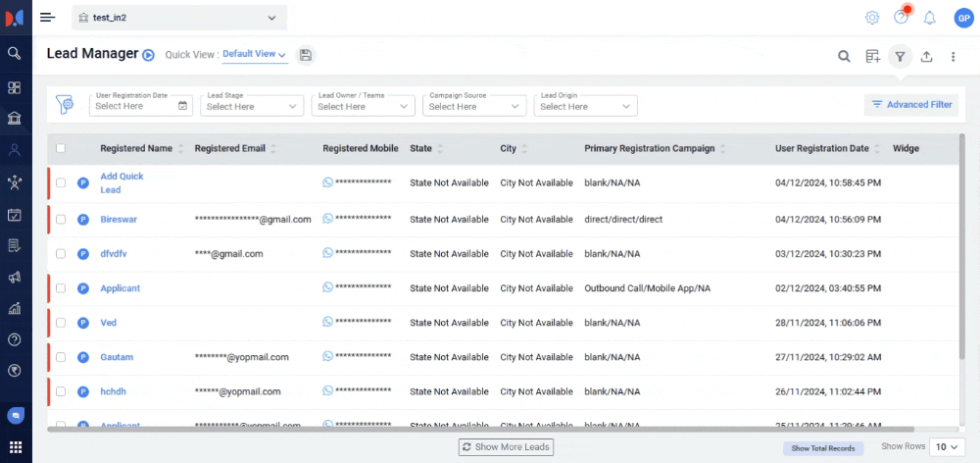Toggle the hamburger menu icon
This screenshot has width=980, height=463.
pyautogui.click(x=47, y=18)
